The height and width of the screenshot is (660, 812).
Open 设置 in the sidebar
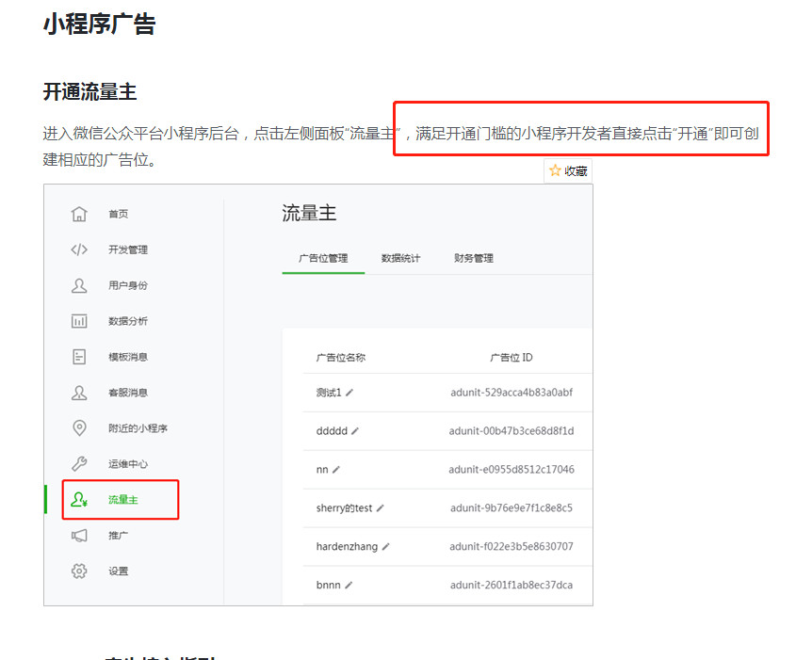tap(118, 571)
